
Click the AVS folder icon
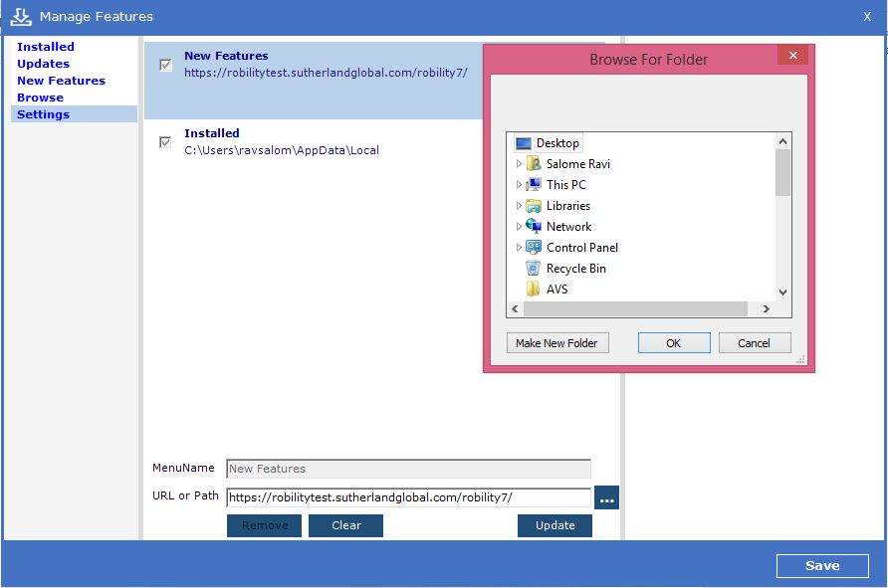(534, 290)
